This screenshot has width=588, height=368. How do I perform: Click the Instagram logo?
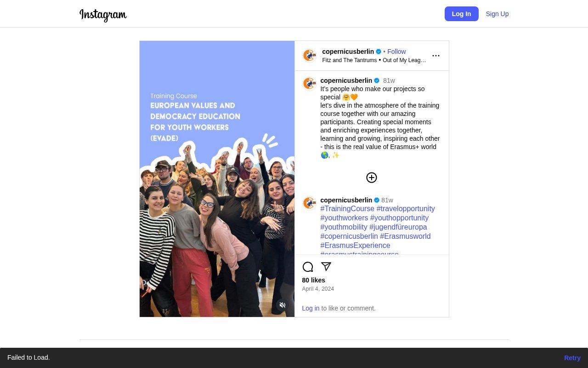[103, 15]
